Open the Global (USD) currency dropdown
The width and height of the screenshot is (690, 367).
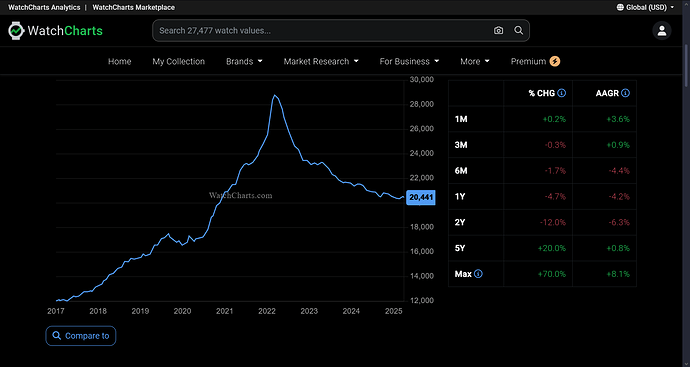click(645, 7)
